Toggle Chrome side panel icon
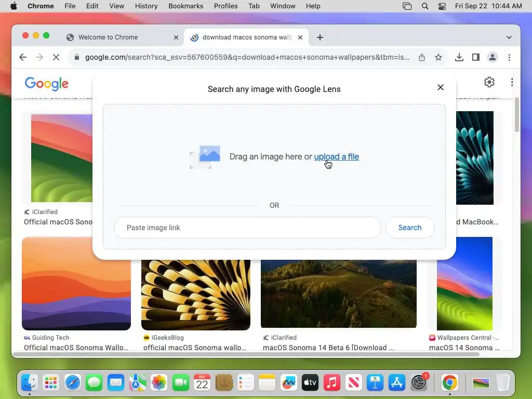The image size is (532, 399). (x=476, y=57)
